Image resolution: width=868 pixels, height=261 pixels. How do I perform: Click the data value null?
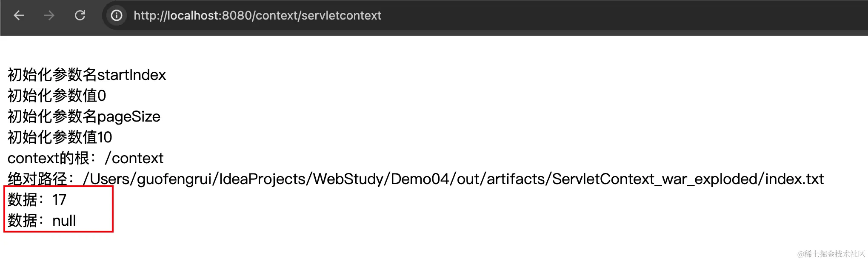64,221
